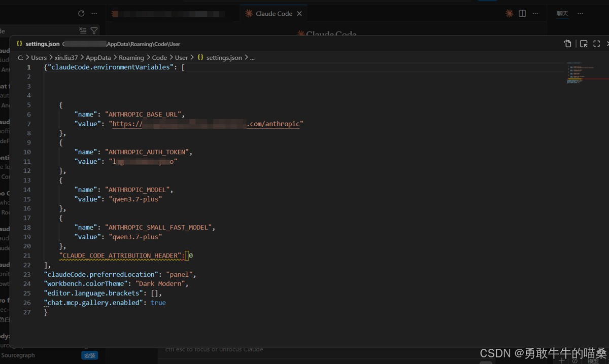Expand breadcrumb ellipsis symbol item
The image size is (609, 364).
[x=252, y=58]
